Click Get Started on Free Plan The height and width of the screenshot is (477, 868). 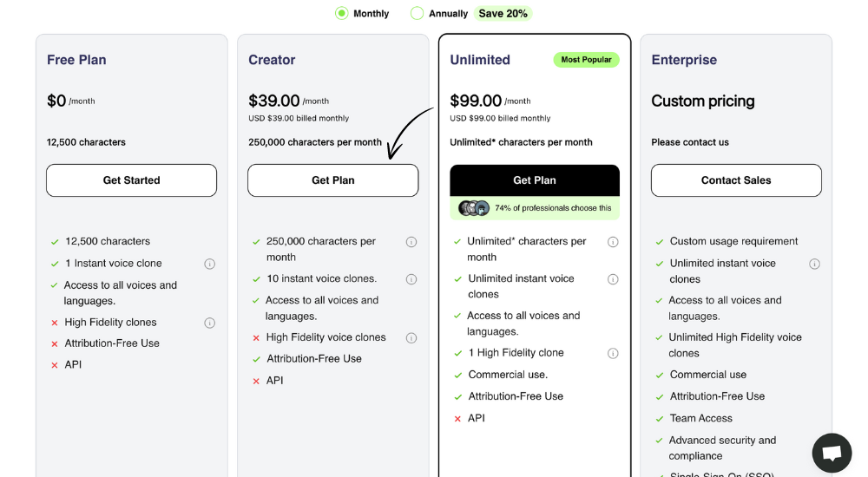tap(131, 180)
